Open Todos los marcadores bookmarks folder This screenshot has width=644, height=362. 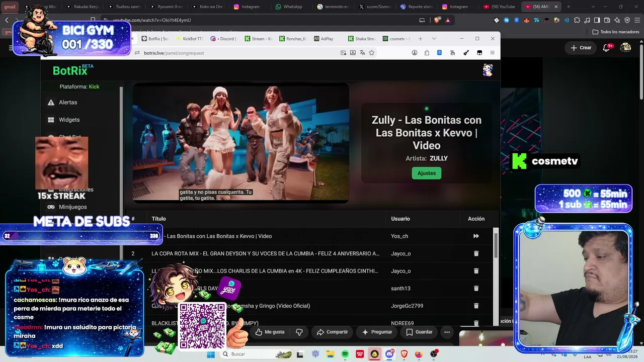point(616,32)
